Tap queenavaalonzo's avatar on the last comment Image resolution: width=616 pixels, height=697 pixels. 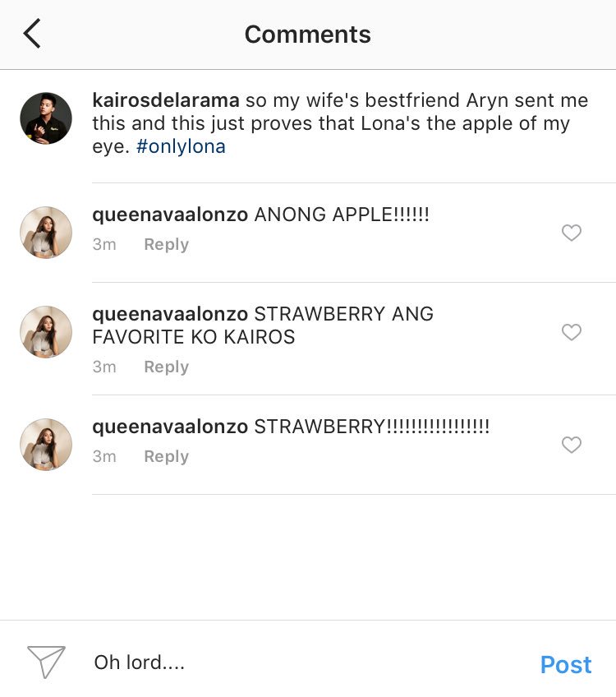point(46,444)
